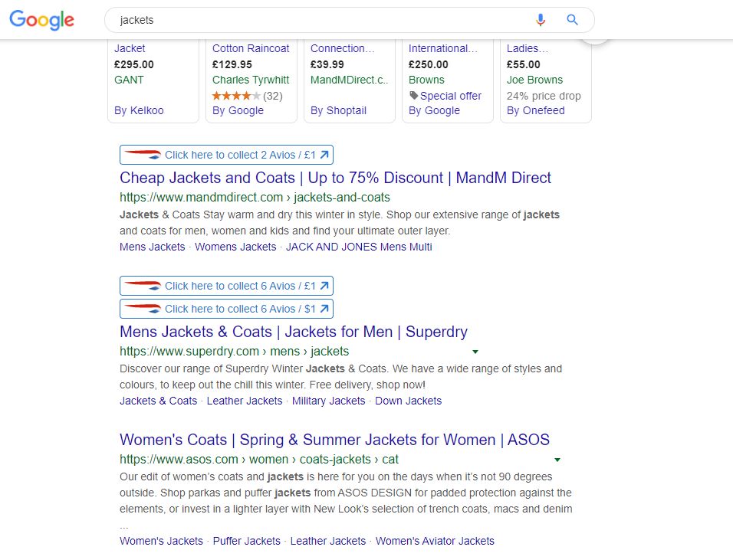The width and height of the screenshot is (733, 560).
Task: Click the Google logo
Action: click(x=41, y=20)
